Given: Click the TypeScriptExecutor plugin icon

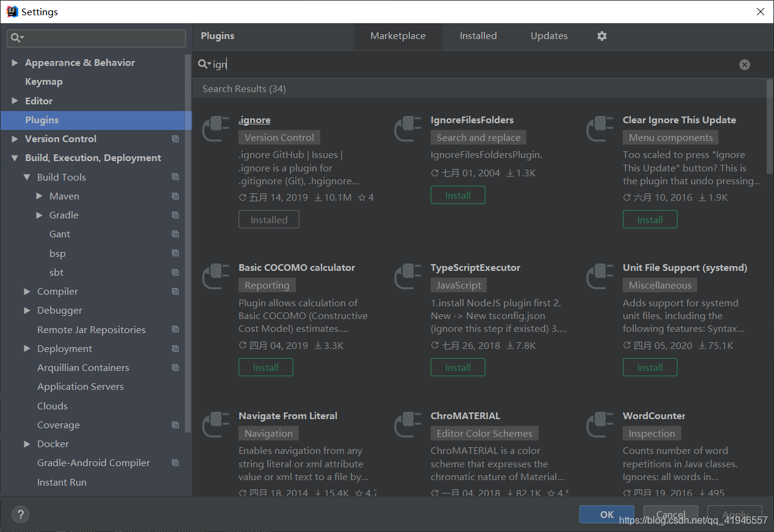Looking at the screenshot, I should [407, 276].
